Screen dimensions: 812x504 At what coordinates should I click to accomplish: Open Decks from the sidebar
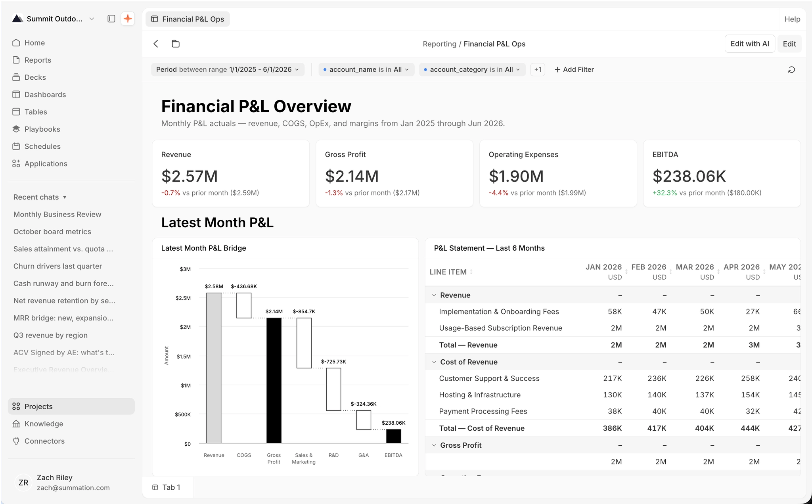pyautogui.click(x=71, y=77)
